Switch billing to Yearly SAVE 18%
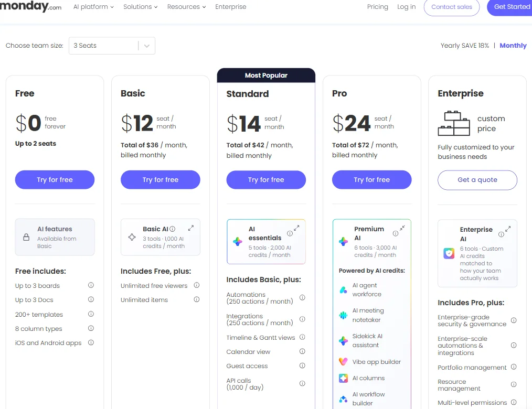 click(x=465, y=46)
